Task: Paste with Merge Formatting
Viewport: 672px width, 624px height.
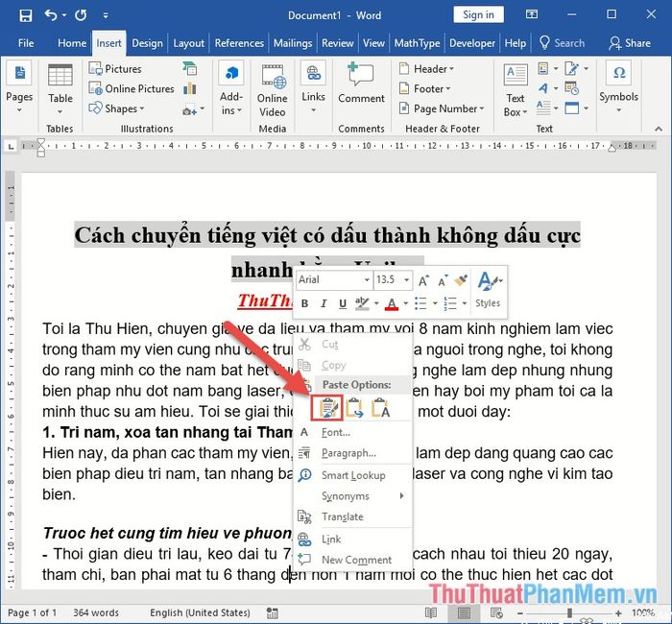Action: coord(354,407)
